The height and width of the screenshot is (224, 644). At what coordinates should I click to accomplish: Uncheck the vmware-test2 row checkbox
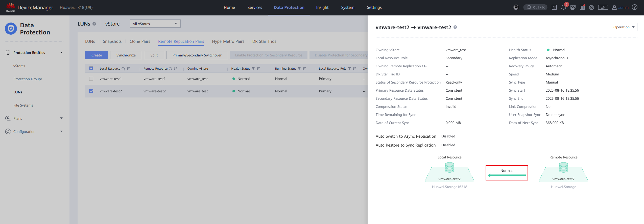point(91,91)
